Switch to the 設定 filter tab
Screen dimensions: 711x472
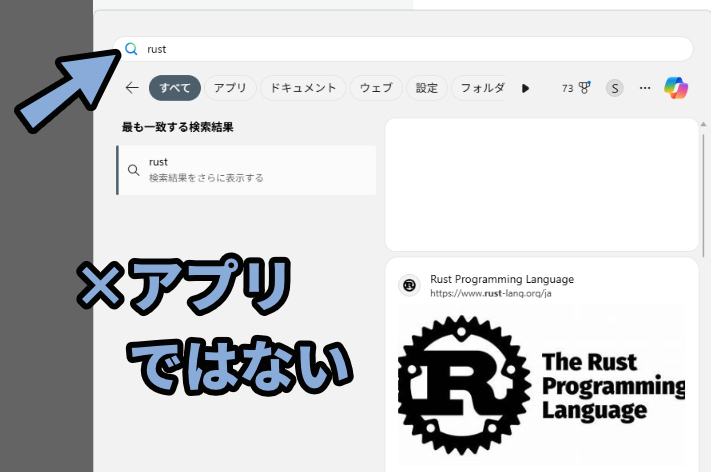[x=427, y=88]
